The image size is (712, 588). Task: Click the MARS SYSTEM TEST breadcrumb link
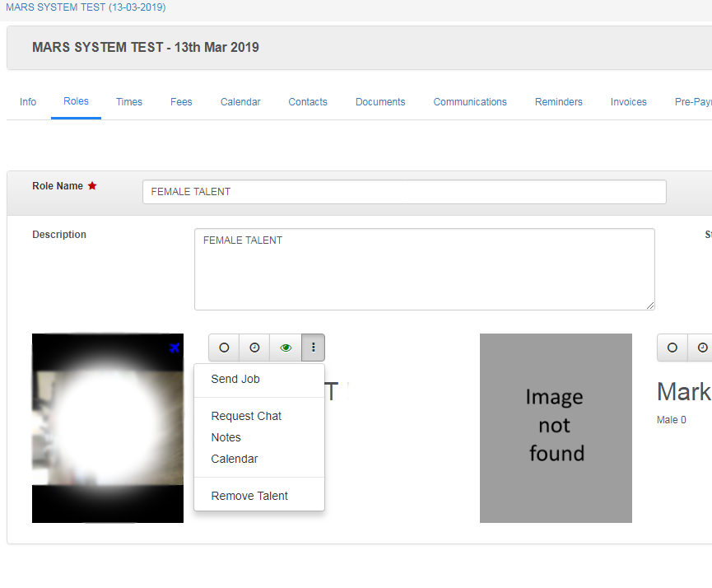[x=86, y=7]
